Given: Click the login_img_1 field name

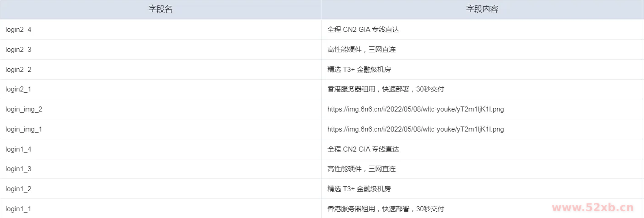Looking at the screenshot, I should [x=24, y=129].
